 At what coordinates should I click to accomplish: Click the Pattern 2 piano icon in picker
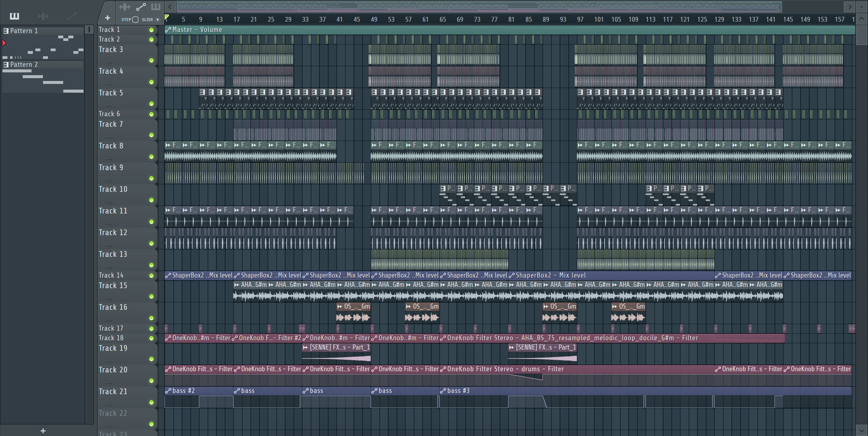[6, 65]
